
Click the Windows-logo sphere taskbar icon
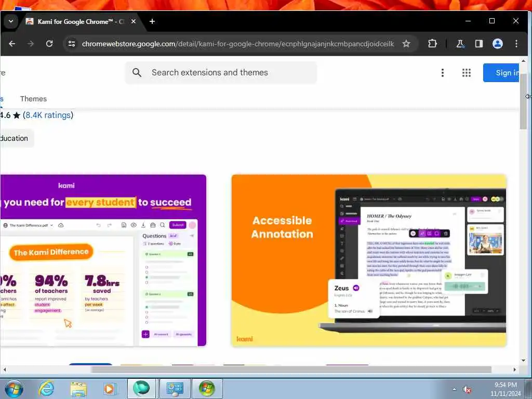[207, 389]
